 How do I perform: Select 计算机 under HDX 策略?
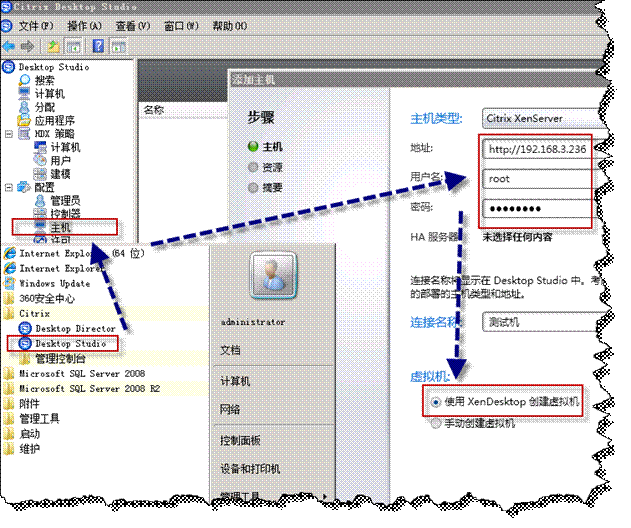[65, 147]
